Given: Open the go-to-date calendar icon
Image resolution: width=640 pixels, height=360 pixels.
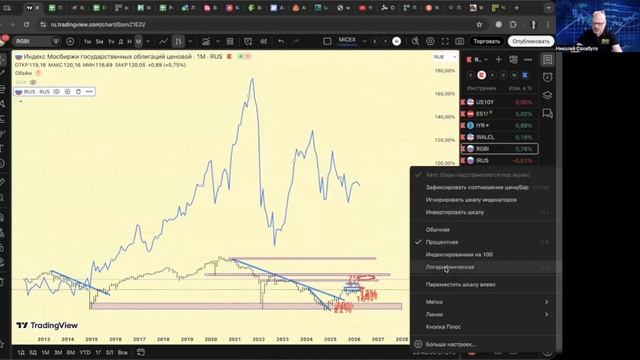Looking at the screenshot, I should 140,352.
